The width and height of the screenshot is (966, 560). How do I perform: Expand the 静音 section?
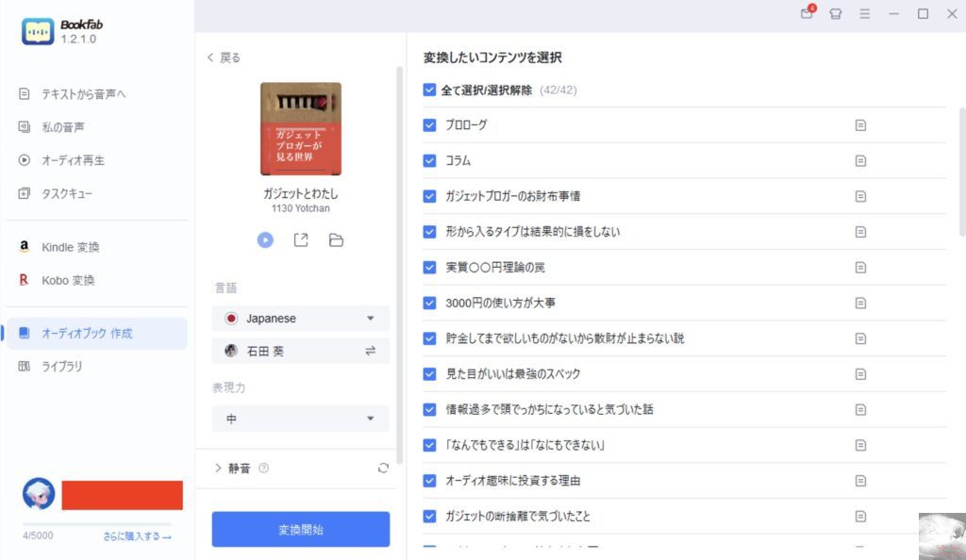(219, 468)
